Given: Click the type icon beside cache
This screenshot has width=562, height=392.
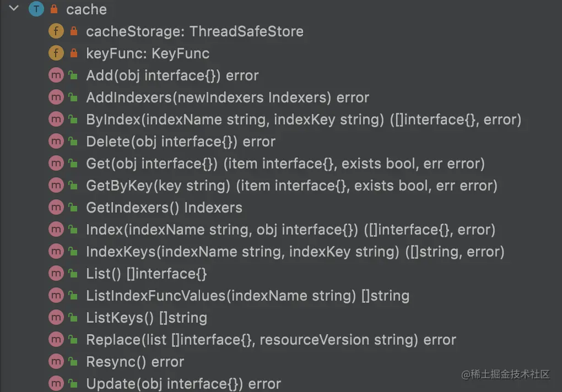Looking at the screenshot, I should coord(36,9).
